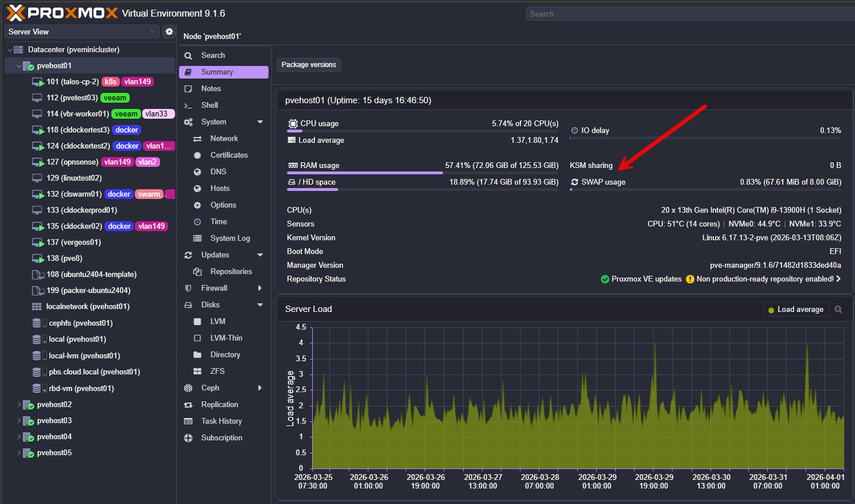Select the Summary menu item

click(223, 72)
